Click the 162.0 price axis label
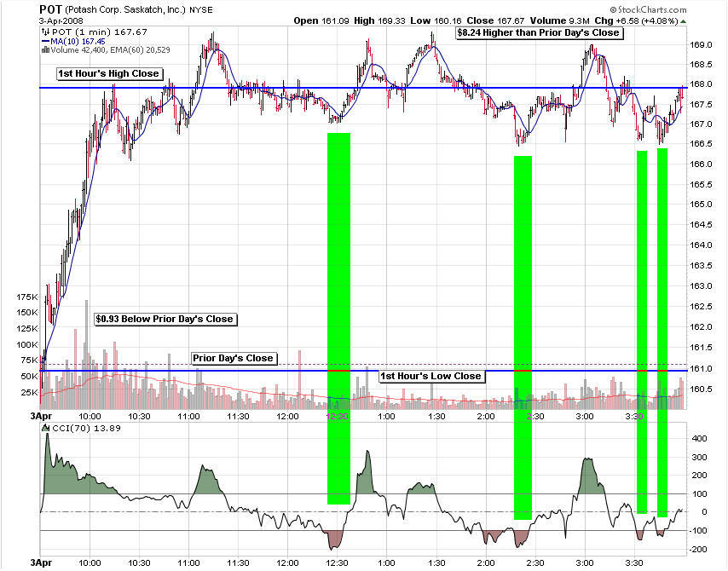 click(701, 326)
